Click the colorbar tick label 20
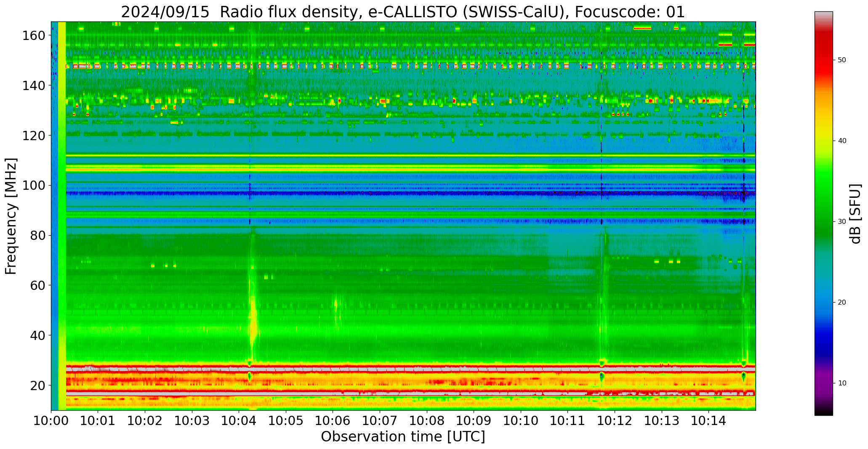The width and height of the screenshot is (868, 449). pyautogui.click(x=841, y=303)
